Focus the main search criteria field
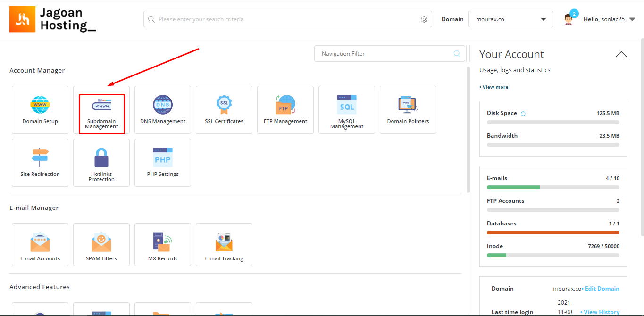Image resolution: width=644 pixels, height=316 pixels. [x=288, y=19]
